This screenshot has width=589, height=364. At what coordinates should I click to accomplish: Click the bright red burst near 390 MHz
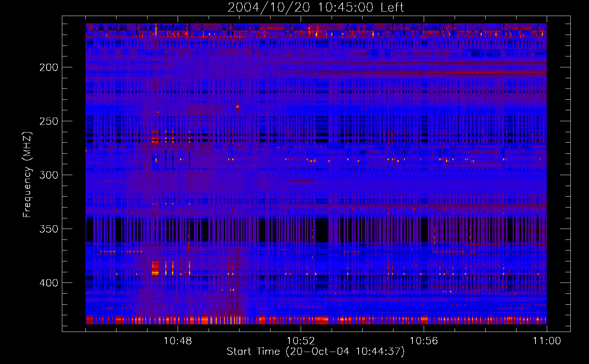[155, 268]
